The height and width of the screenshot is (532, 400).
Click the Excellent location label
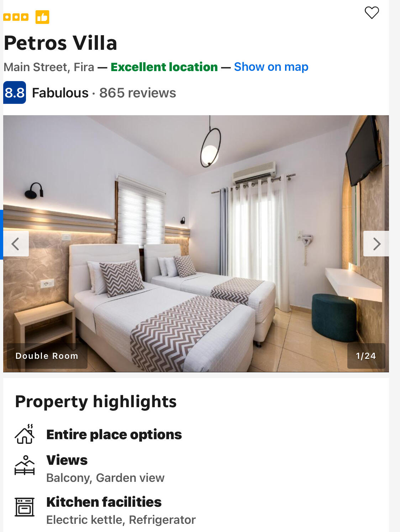coord(164,67)
